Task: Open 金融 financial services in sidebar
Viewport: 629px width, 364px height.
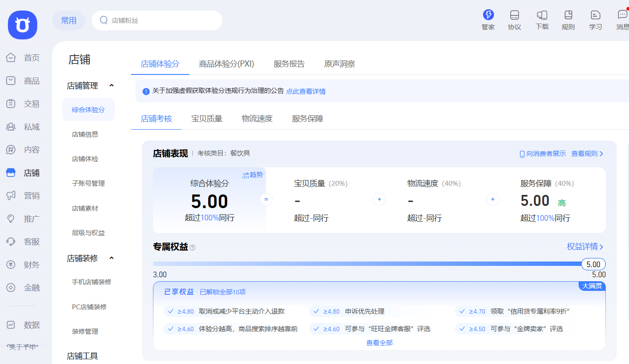Action: click(23, 288)
